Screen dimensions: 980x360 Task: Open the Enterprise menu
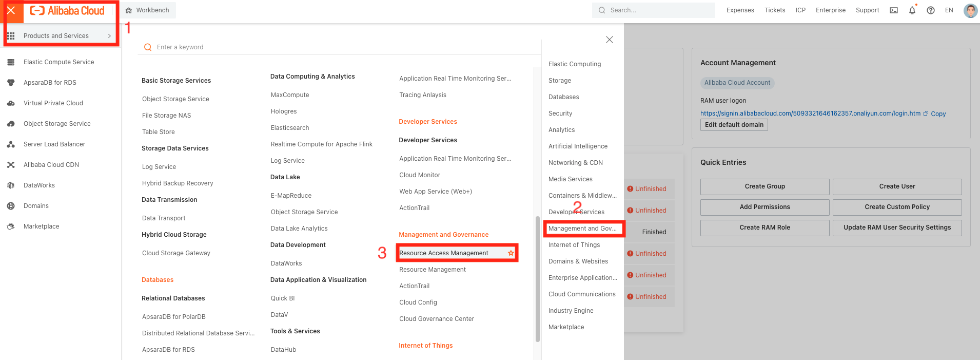tap(831, 10)
